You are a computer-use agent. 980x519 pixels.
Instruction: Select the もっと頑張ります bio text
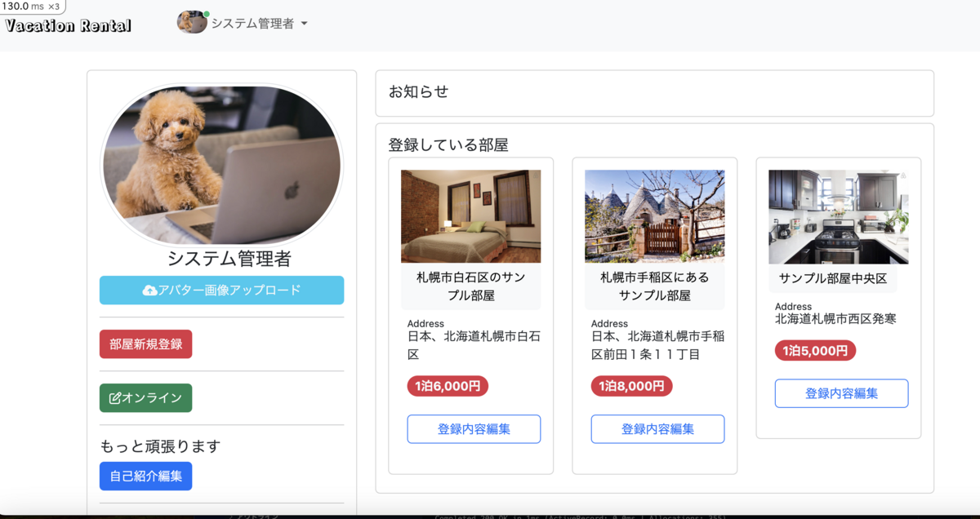pyautogui.click(x=160, y=446)
